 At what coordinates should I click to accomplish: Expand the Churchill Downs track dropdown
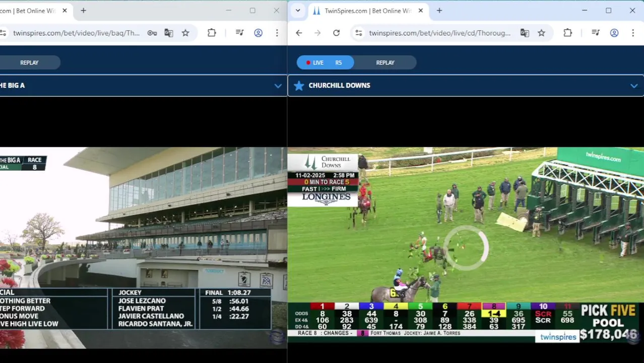633,86
